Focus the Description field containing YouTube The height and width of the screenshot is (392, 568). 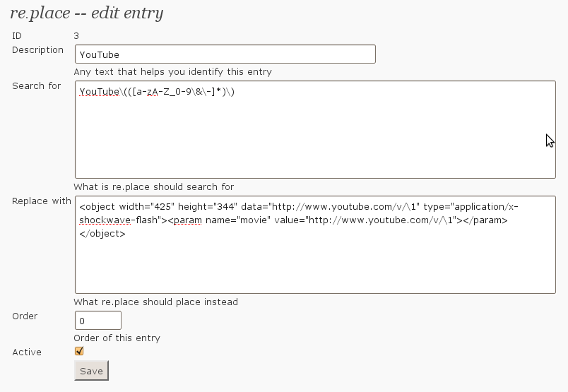coord(225,54)
